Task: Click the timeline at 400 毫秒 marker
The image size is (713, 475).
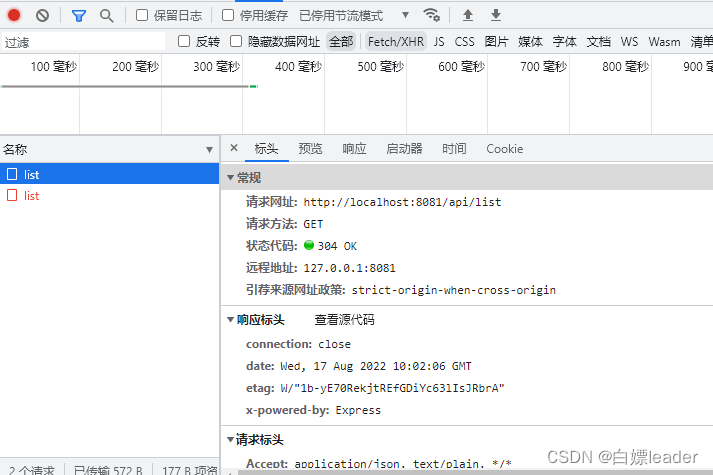Action: tap(298, 67)
